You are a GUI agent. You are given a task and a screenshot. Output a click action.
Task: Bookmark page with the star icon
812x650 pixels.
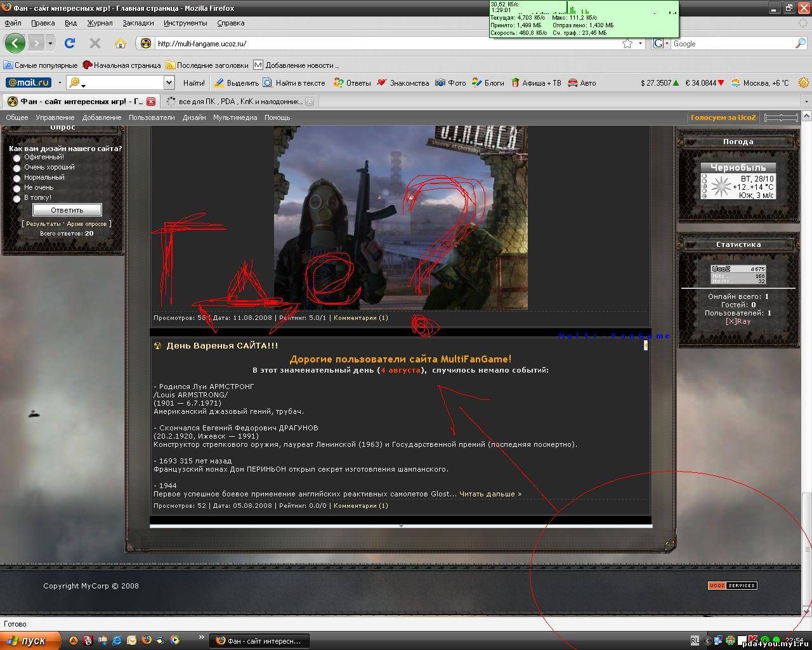click(627, 44)
